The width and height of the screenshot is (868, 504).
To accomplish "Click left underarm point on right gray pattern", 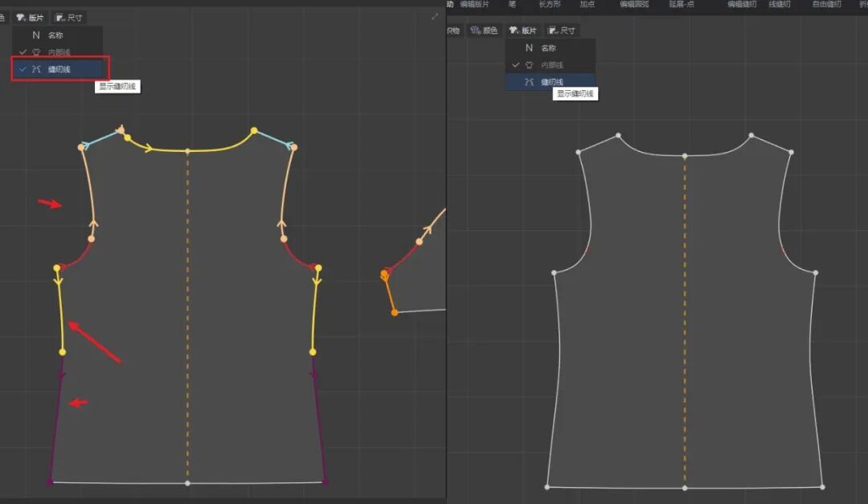I will click(x=554, y=272).
